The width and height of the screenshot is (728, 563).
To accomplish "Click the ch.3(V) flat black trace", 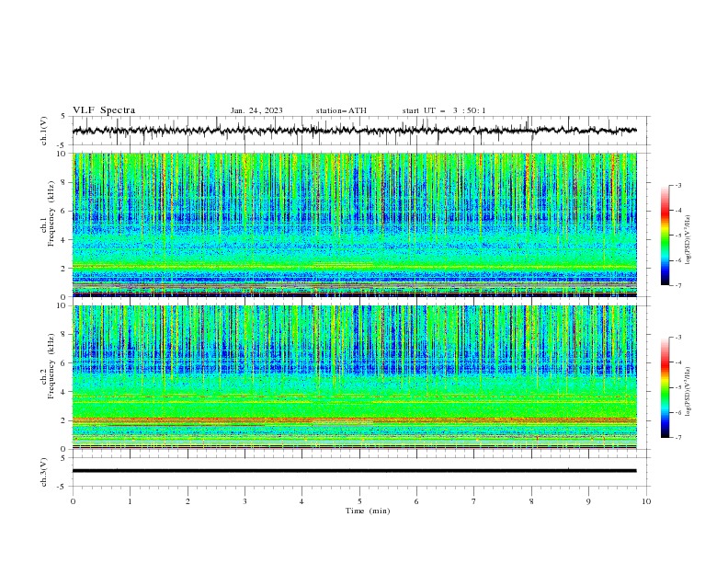I will [x=355, y=471].
